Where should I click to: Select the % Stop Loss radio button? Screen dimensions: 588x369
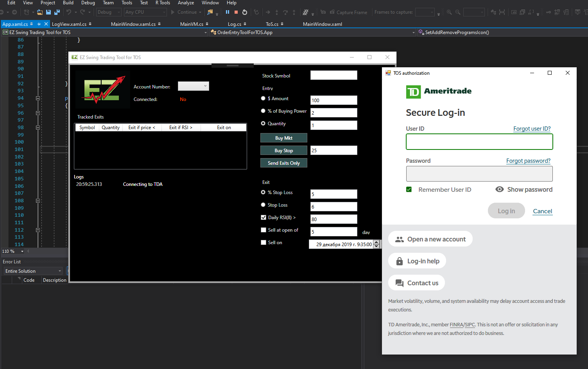263,192
